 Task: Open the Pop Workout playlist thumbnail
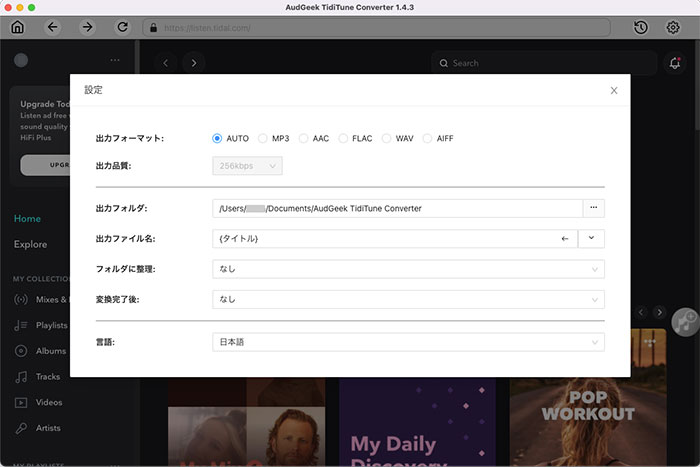[588, 422]
